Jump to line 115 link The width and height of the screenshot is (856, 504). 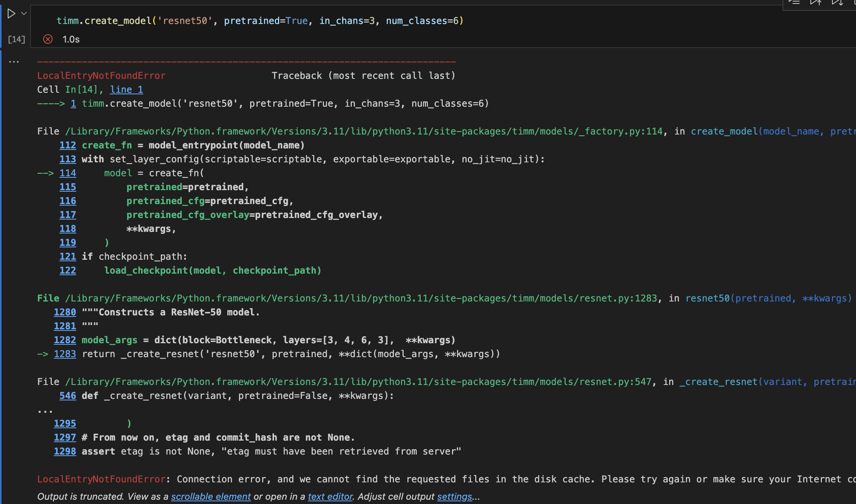point(68,187)
